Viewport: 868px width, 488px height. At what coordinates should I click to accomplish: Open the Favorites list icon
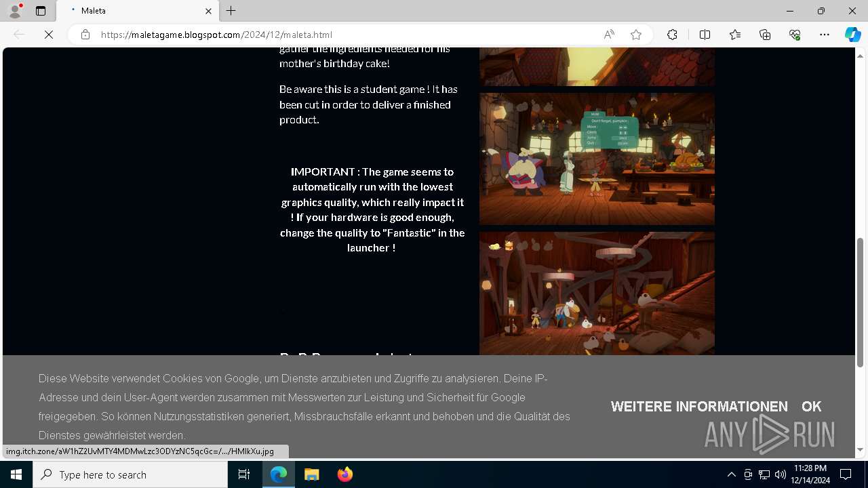point(735,35)
